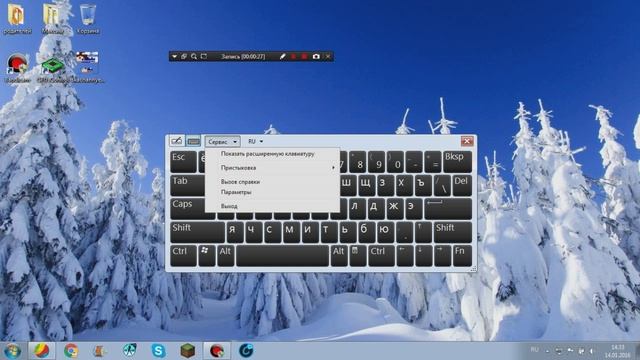Select Выход in the Сервис menu
The image size is (640, 360).
coord(229,206)
